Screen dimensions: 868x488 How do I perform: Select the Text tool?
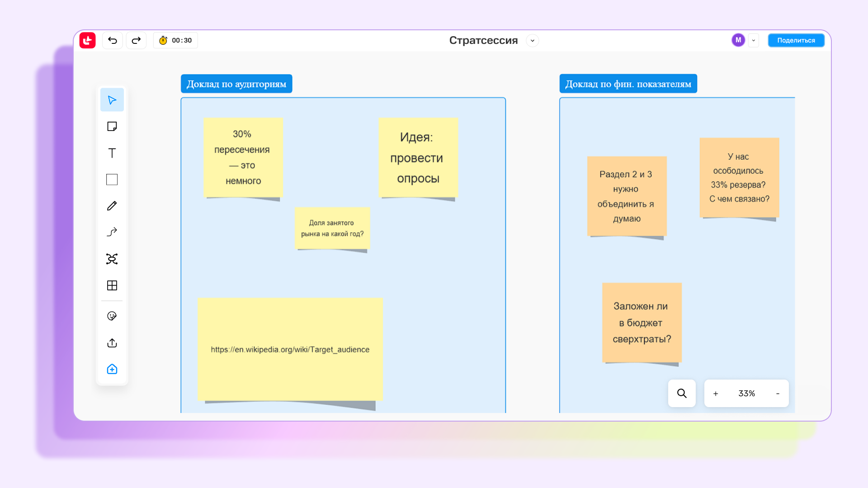coord(112,153)
